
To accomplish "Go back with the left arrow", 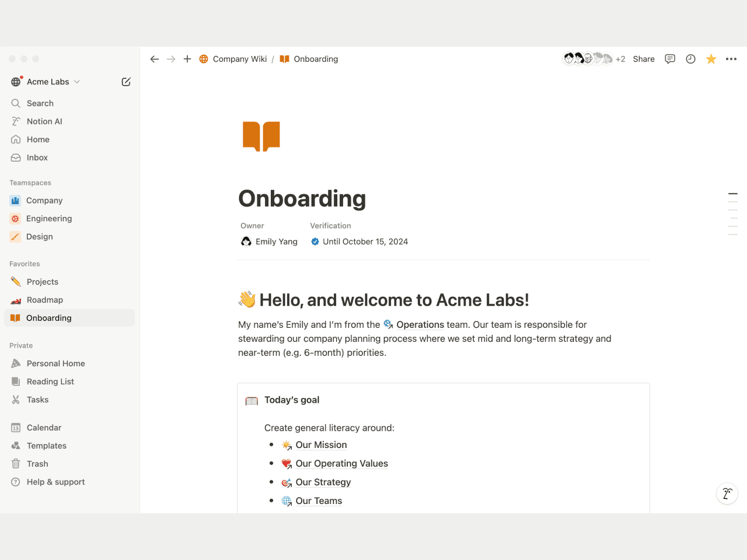I will click(155, 59).
